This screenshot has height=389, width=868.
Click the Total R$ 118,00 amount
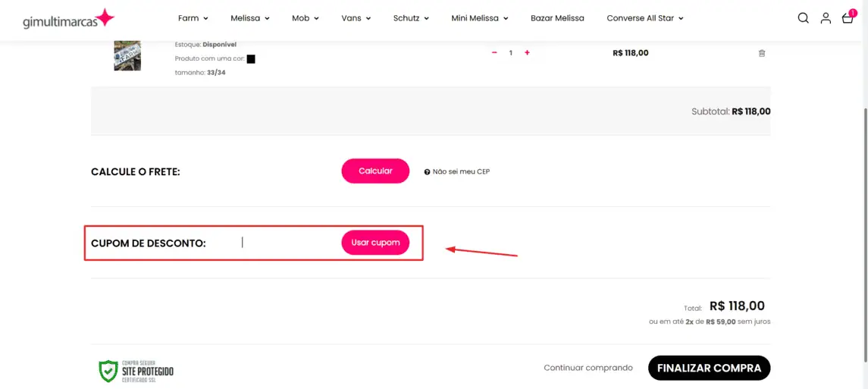tap(737, 306)
